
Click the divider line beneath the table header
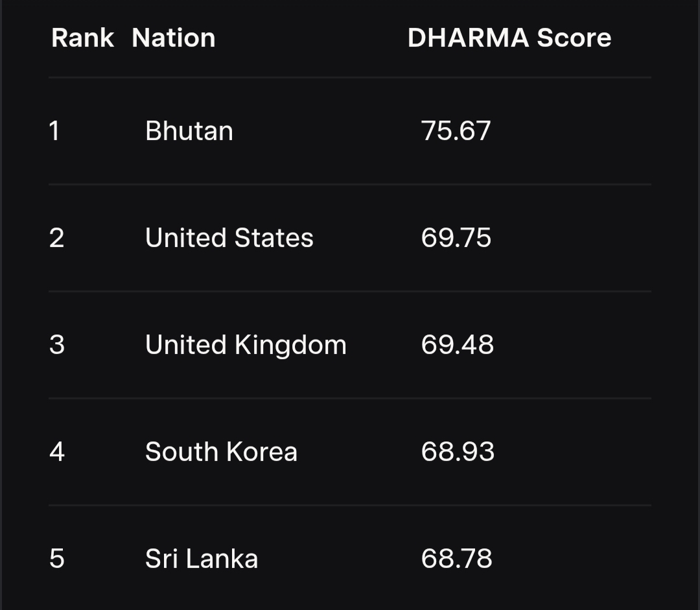pos(350,78)
